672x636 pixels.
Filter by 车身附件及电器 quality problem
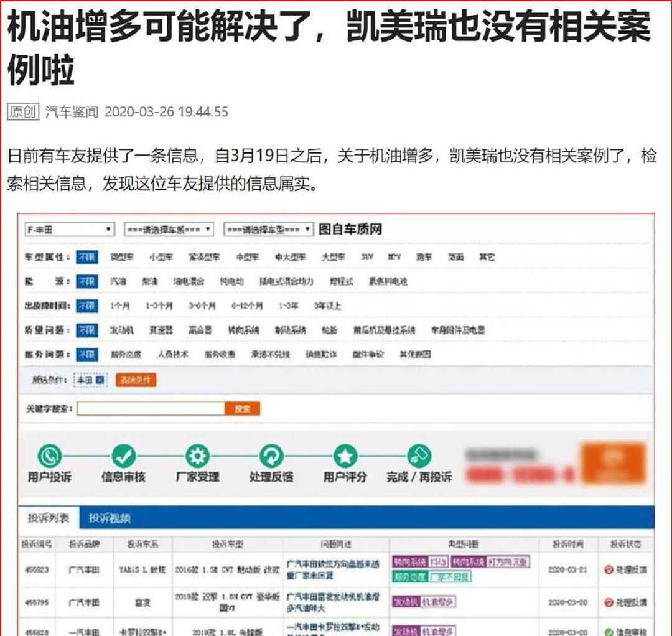[x=458, y=330]
